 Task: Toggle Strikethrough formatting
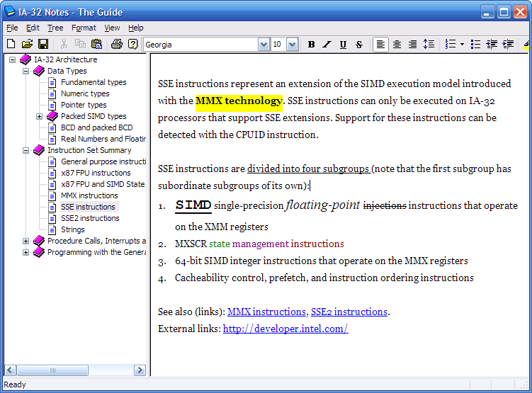(359, 45)
